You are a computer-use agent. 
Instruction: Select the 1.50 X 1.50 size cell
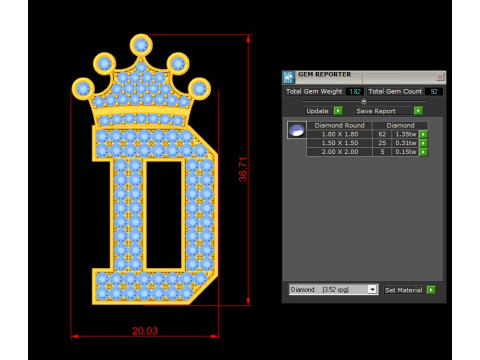point(340,143)
